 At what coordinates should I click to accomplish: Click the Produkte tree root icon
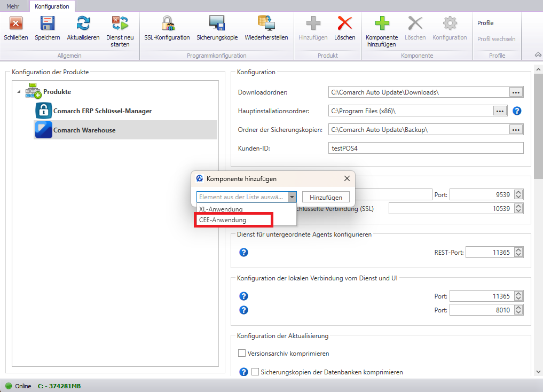[33, 91]
